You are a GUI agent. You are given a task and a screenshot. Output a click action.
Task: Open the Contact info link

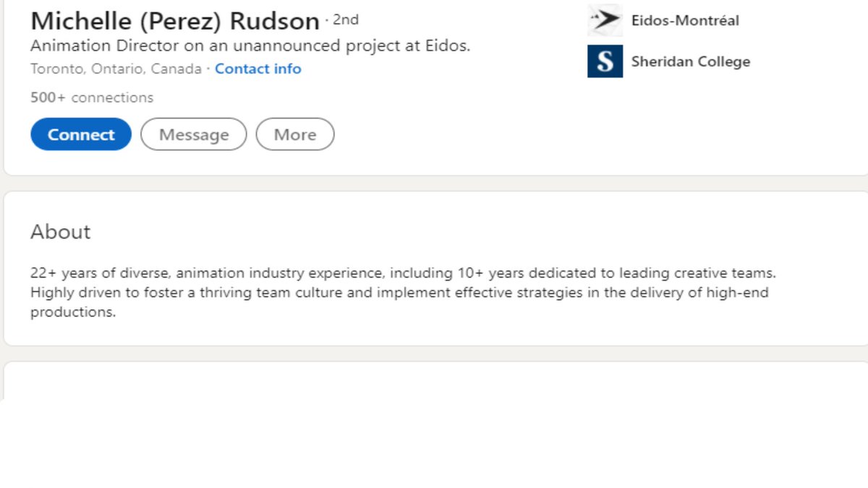(258, 69)
